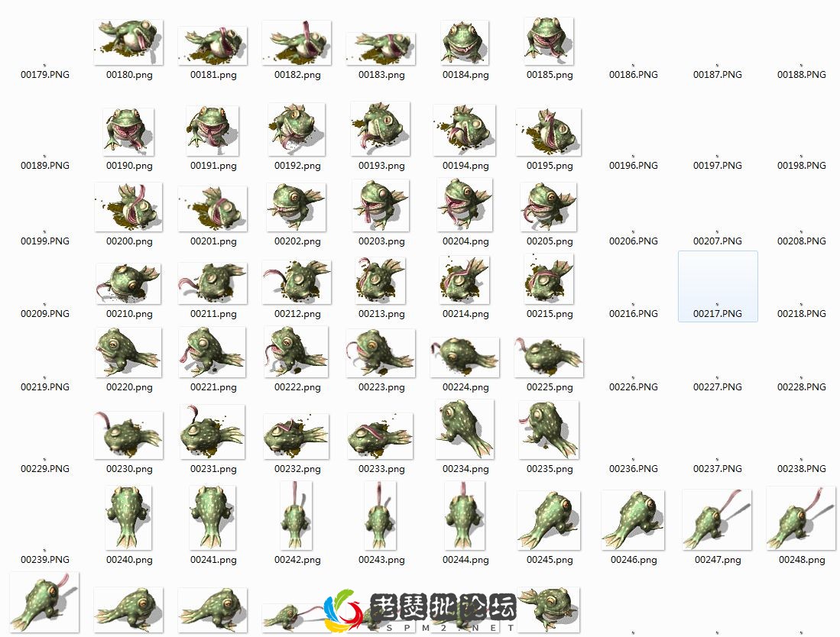Select the 00192.png frog thumbnail
The width and height of the screenshot is (840, 637).
click(x=297, y=130)
